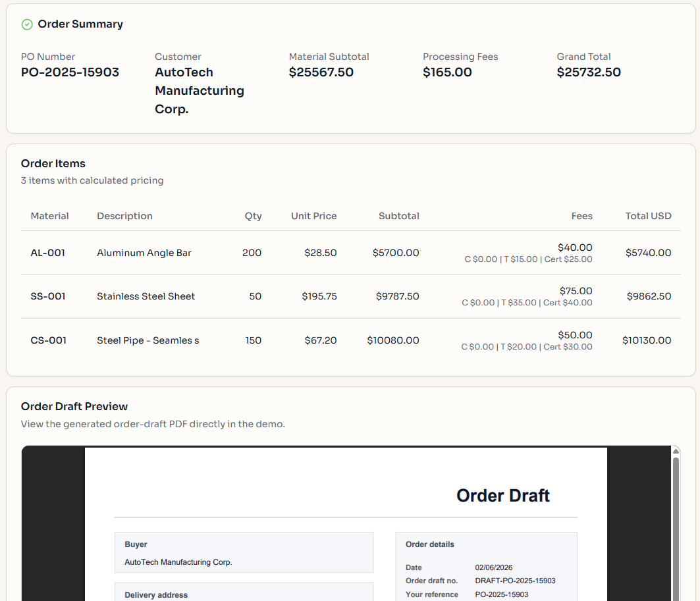700x601 pixels.
Task: Click fee breakdown 'T $20.00 | Cert $30.00'
Action: [547, 347]
